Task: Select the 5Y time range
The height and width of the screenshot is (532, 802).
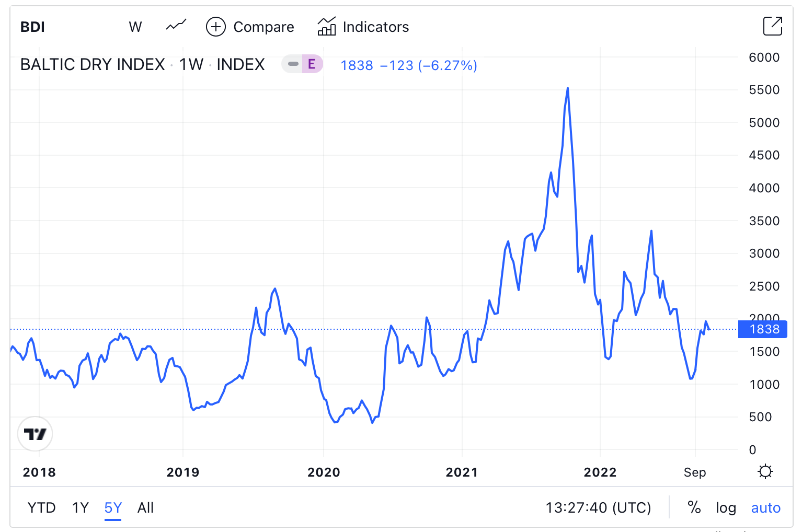Action: click(113, 507)
